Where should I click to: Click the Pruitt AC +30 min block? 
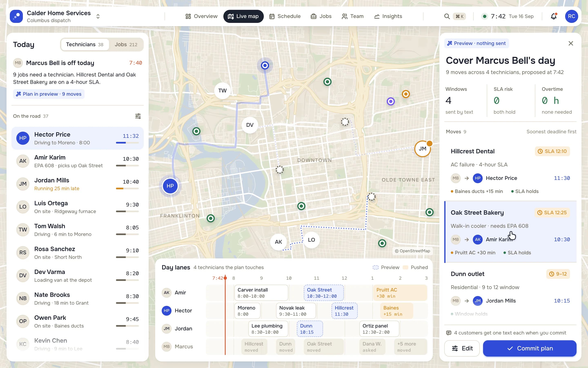point(400,293)
